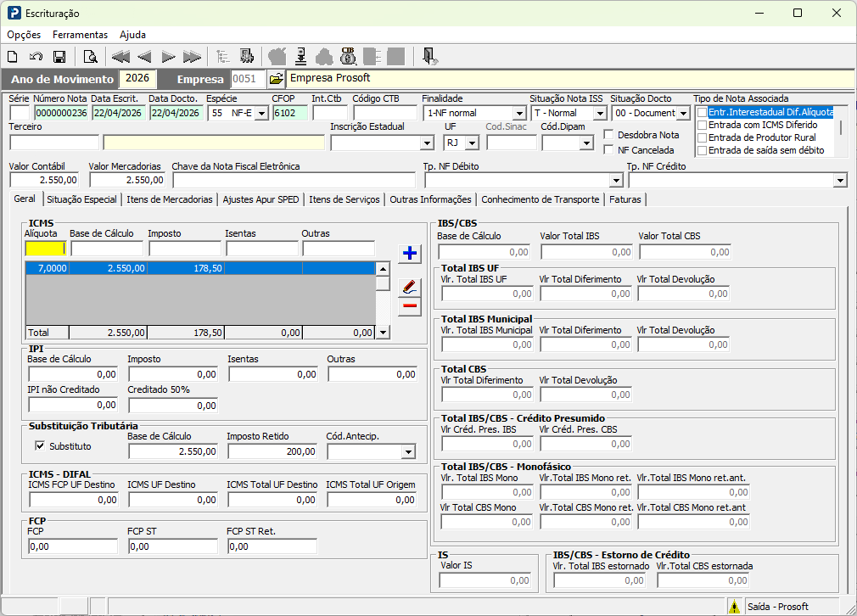This screenshot has height=616, width=857.
Task: Open the Ajustes Apur SPED tab
Action: tap(260, 199)
